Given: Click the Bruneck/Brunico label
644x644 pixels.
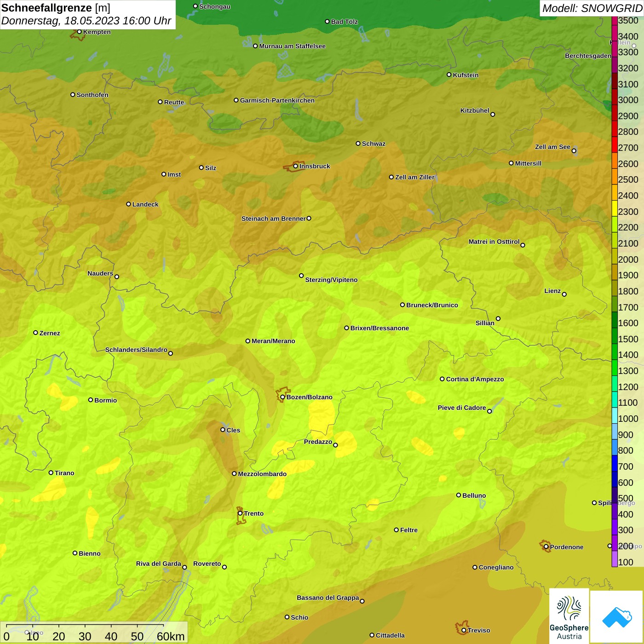Looking at the screenshot, I should [x=432, y=305].
